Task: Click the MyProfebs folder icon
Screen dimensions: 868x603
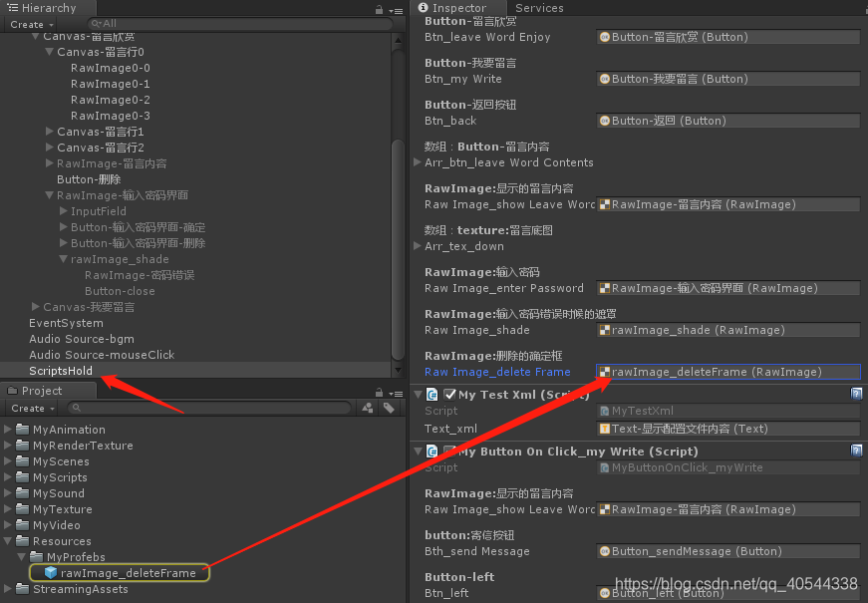Action: (37, 556)
